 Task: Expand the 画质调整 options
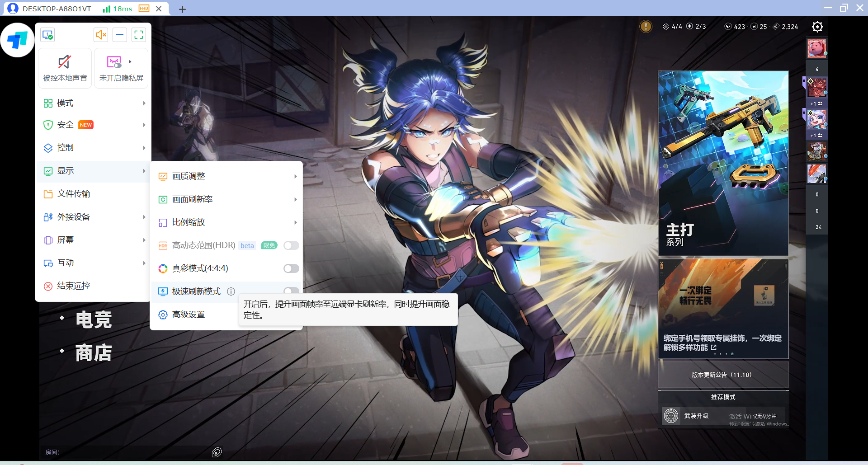pyautogui.click(x=227, y=176)
